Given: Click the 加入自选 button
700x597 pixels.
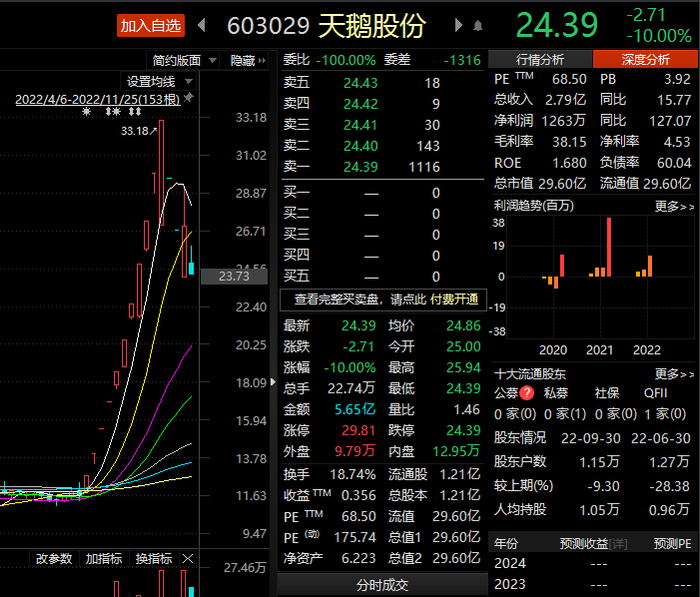Looking at the screenshot, I should pyautogui.click(x=150, y=25).
